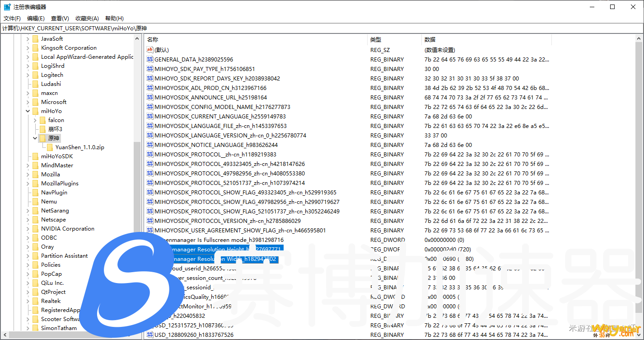The image size is (644, 340).
Task: Expand the falcon subkey arrow
Action: click(35, 120)
